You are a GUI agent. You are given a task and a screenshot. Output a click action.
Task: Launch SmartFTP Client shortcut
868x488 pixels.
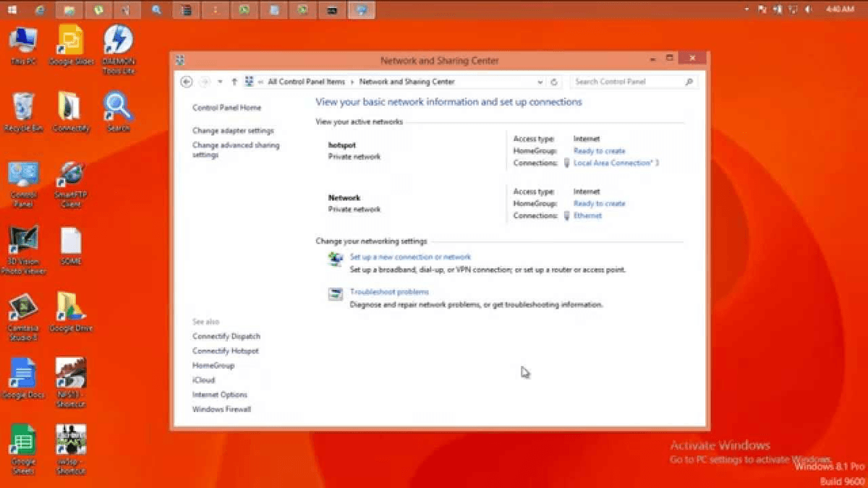[71, 184]
